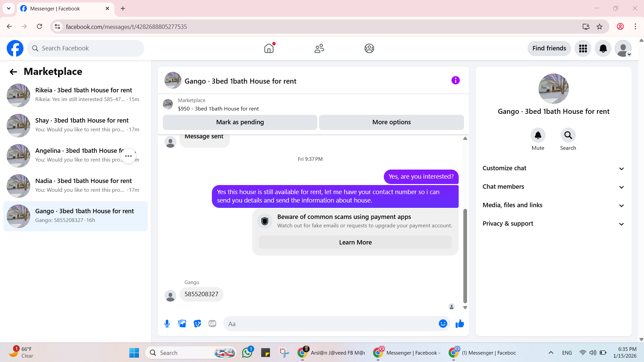Screen dimensions: 644x362
Task: Switch to (1) Messenger Chrome taskbar window
Action: click(x=483, y=353)
